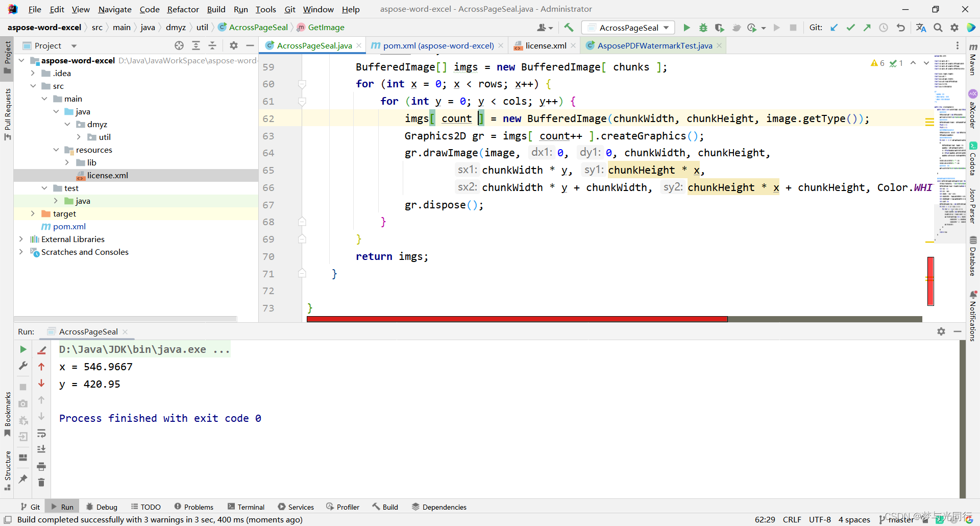The image size is (980, 526).
Task: Close the AcrossPageSeal.java editor tab
Action: pyautogui.click(x=359, y=45)
